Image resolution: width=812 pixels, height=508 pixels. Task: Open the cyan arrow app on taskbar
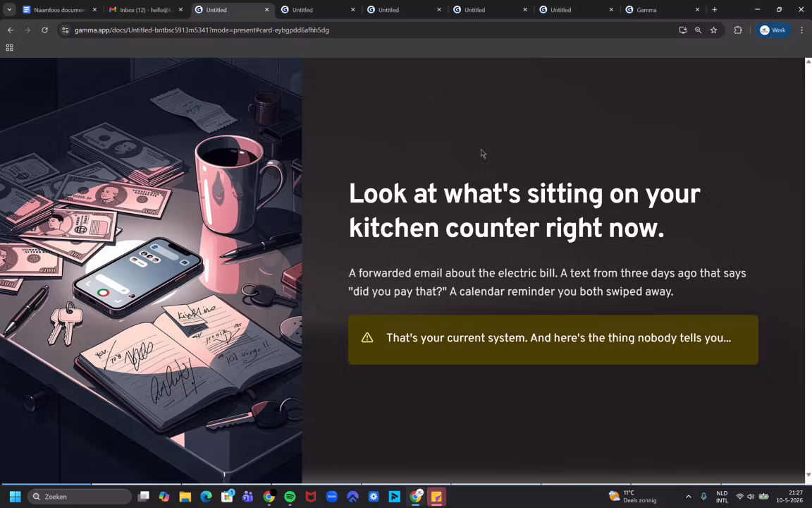pyautogui.click(x=394, y=497)
